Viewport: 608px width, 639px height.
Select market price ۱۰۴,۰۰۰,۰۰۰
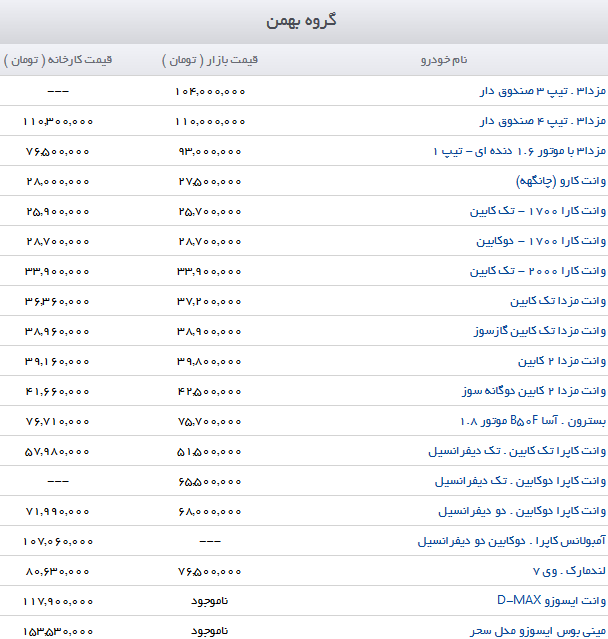(x=210, y=91)
